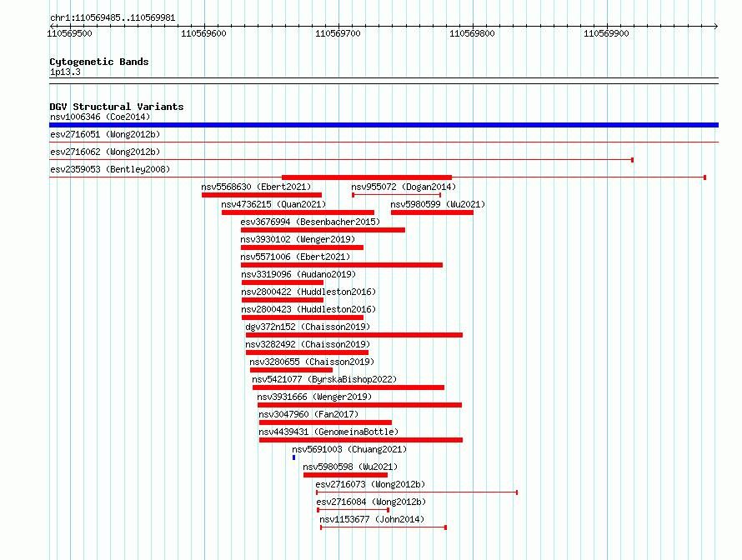The height and width of the screenshot is (560, 742).
Task: Select nsv4439431 (GenomeinaBottle) label
Action: click(328, 432)
